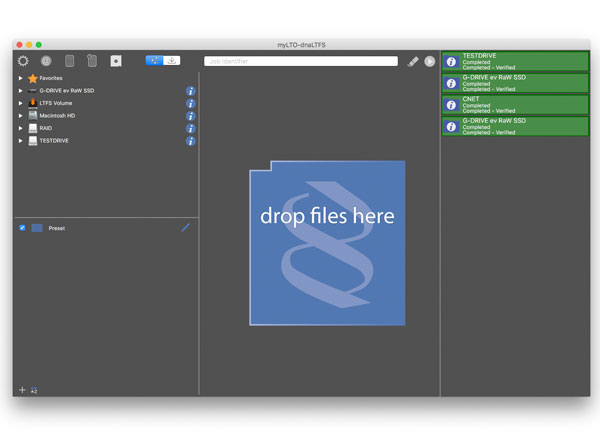Click the 'drop files here' drop zone
This screenshot has height=440, width=600.
coord(327,243)
